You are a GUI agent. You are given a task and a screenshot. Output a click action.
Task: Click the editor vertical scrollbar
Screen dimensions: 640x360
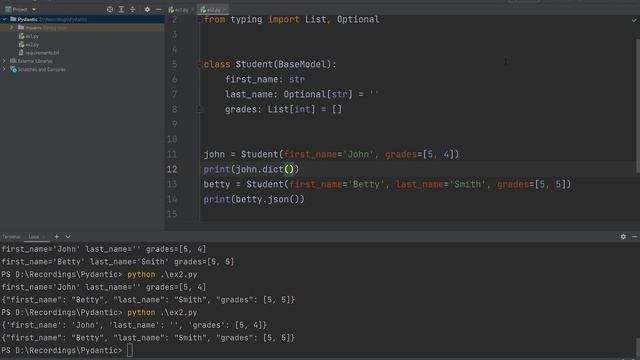click(x=638, y=106)
